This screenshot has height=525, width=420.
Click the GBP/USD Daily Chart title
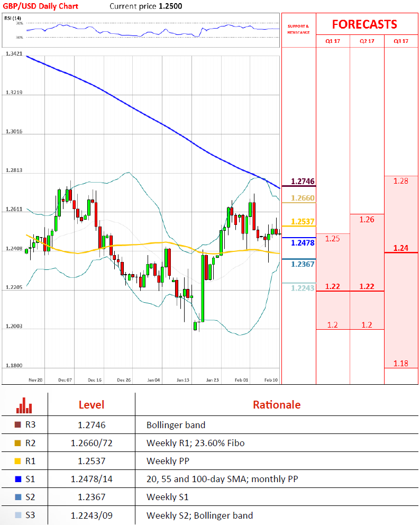tap(40, 6)
